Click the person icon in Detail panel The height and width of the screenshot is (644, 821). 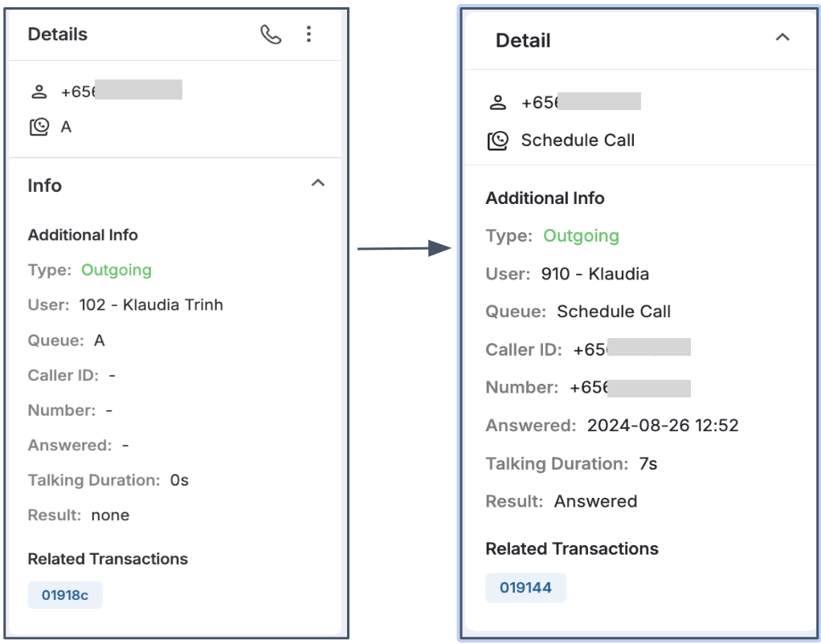[498, 103]
